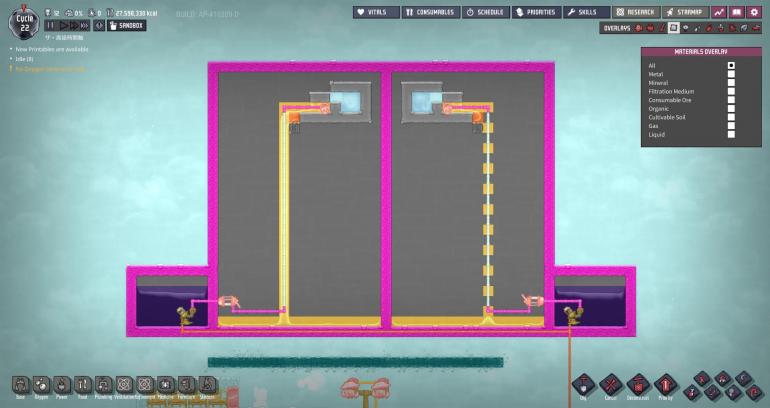Select the Organic materials filter
Image resolution: width=770 pixels, height=408 pixels.
(x=731, y=109)
